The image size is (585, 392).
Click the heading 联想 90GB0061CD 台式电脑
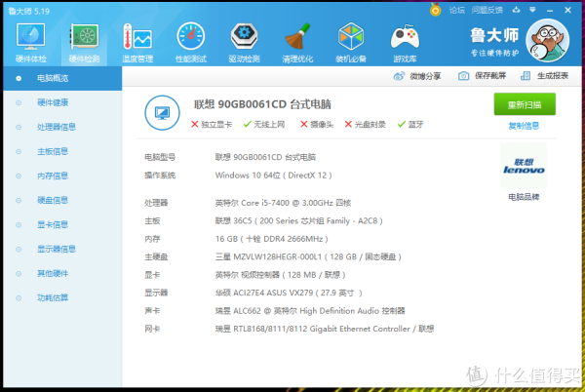262,104
